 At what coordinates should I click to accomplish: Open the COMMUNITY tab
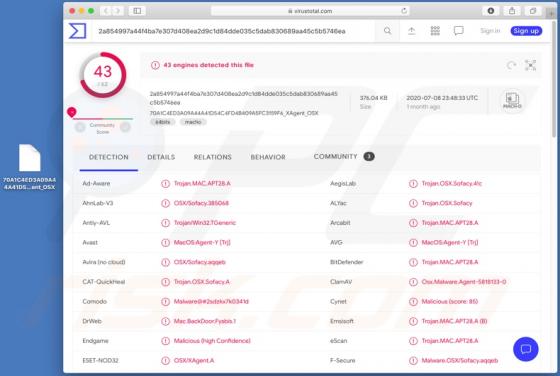(344, 156)
